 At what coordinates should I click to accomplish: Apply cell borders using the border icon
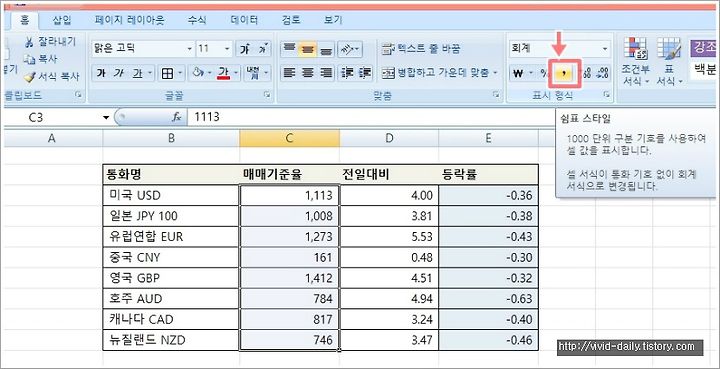click(x=168, y=73)
